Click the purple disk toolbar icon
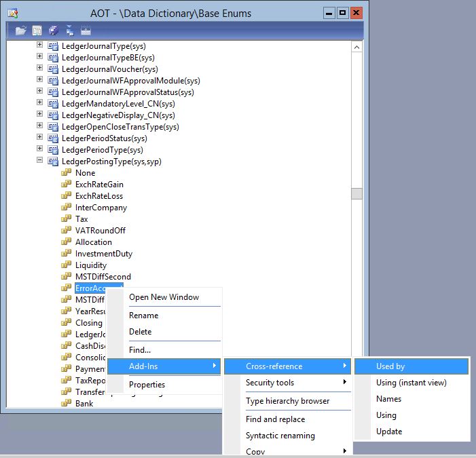Screen dimensions: 476x458 click(53, 30)
